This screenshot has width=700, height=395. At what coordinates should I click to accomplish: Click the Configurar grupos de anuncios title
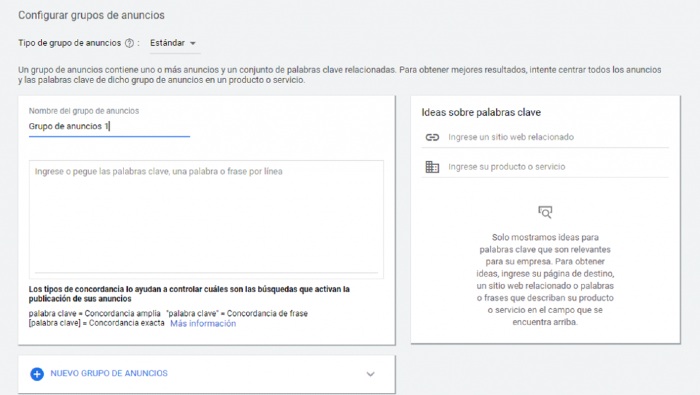coord(91,15)
